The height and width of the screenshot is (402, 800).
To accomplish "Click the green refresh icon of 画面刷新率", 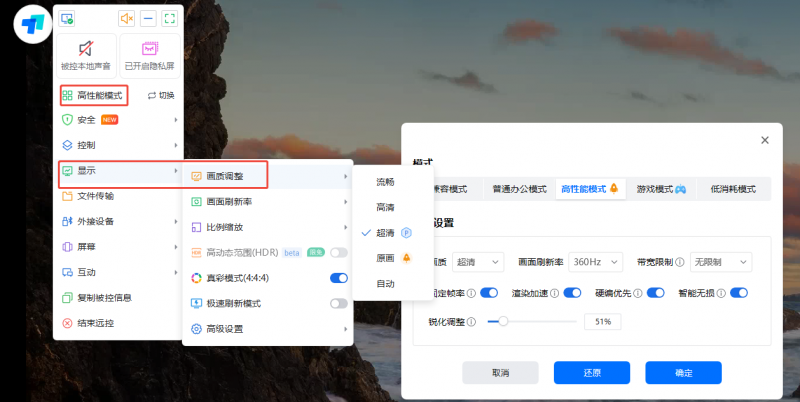I will pyautogui.click(x=196, y=202).
